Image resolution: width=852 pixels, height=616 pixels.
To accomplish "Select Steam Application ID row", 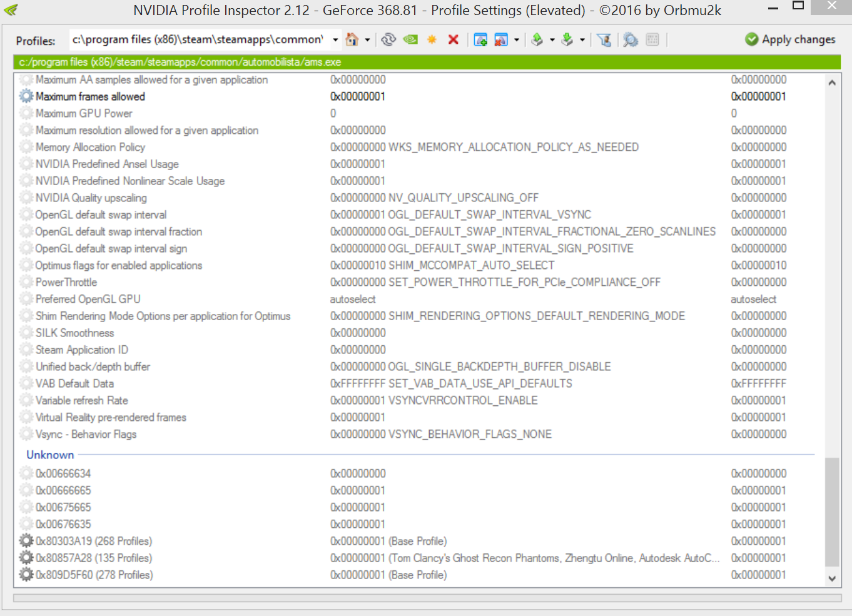I will pyautogui.click(x=418, y=350).
